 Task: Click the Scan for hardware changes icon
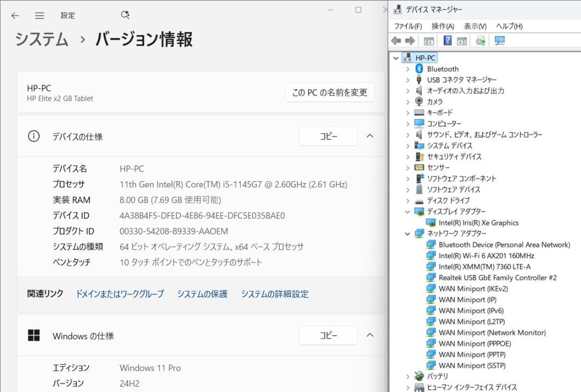click(x=498, y=40)
